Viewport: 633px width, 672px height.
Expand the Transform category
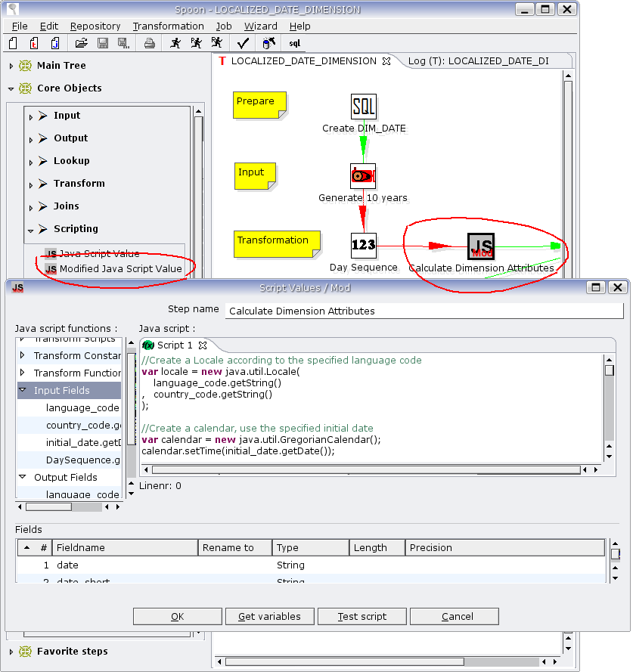31,185
